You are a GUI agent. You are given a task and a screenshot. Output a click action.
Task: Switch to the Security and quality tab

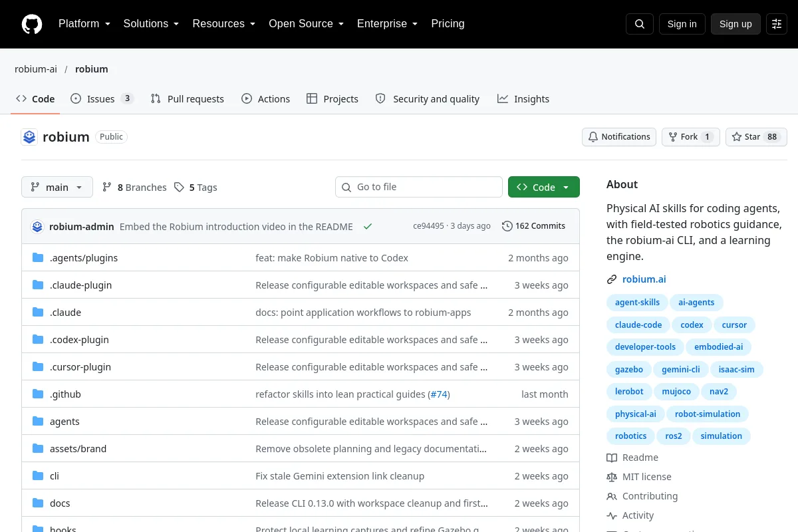(x=428, y=99)
